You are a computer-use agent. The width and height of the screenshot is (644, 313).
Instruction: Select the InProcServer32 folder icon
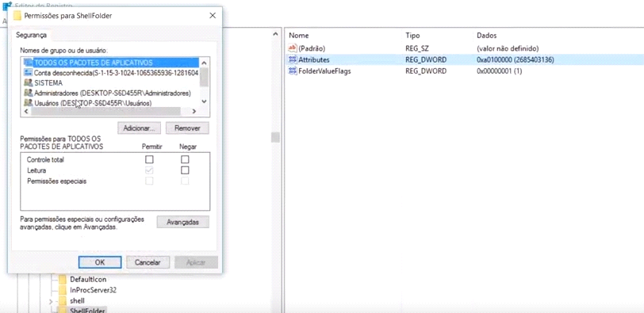[63, 290]
